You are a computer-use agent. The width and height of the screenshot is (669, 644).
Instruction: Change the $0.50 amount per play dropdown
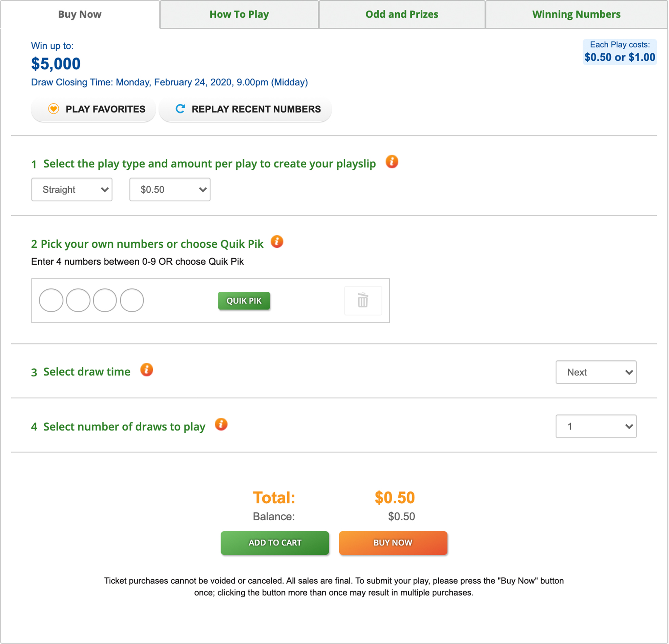point(170,189)
